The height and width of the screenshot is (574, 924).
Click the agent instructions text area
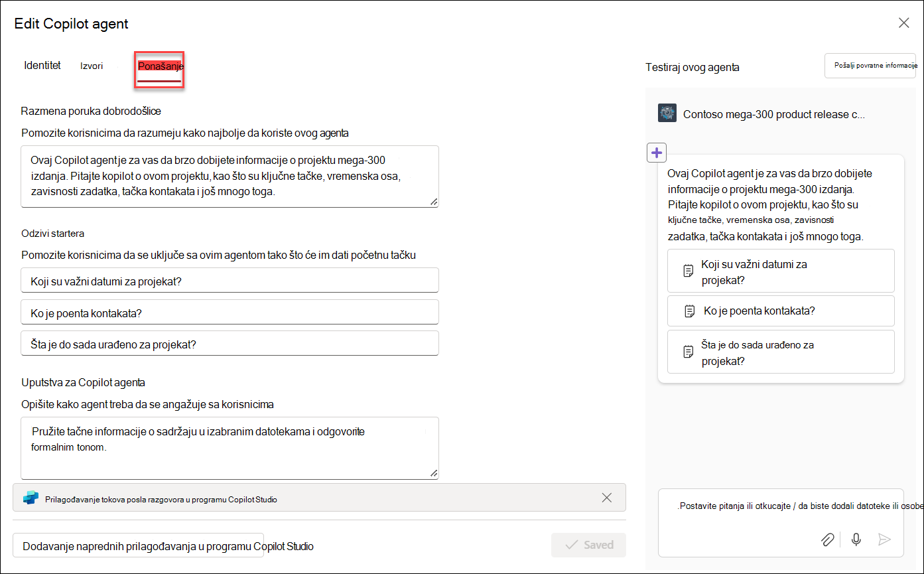pyautogui.click(x=230, y=448)
